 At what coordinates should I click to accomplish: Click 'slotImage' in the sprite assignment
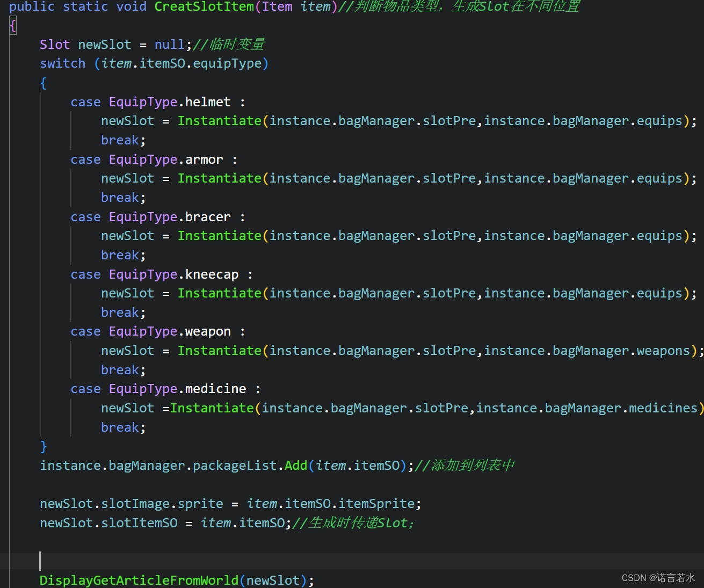point(135,504)
